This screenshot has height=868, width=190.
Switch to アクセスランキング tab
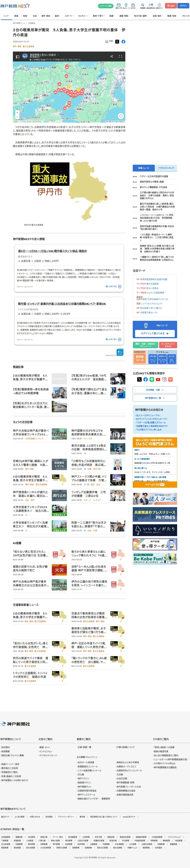tap(166, 168)
